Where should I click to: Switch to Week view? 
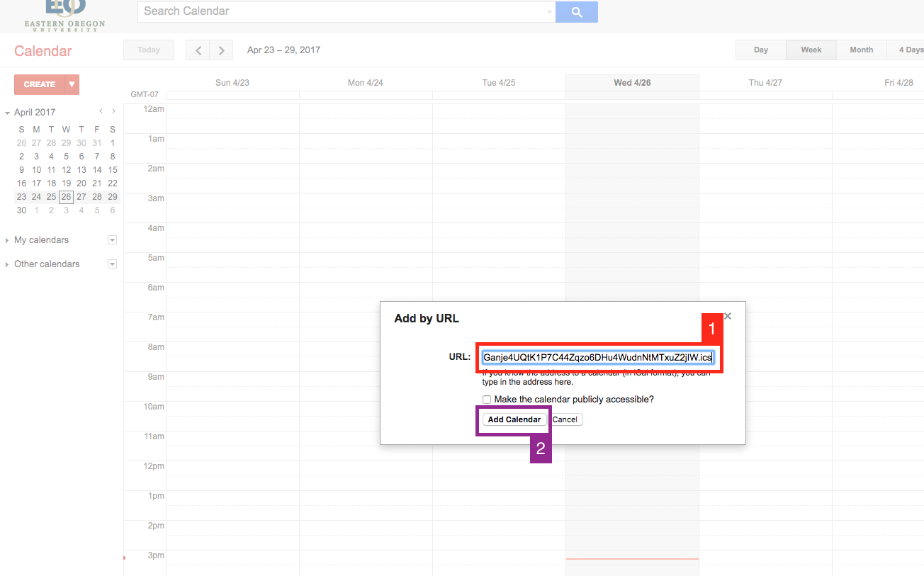pyautogui.click(x=811, y=50)
